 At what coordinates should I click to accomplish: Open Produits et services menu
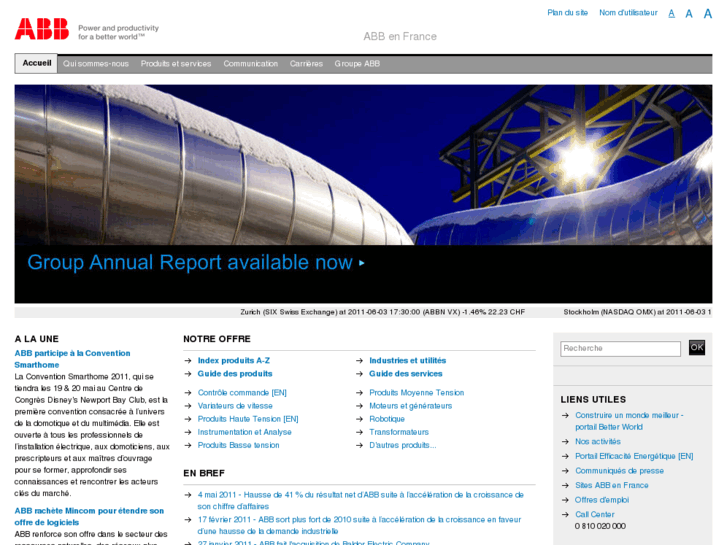176,64
